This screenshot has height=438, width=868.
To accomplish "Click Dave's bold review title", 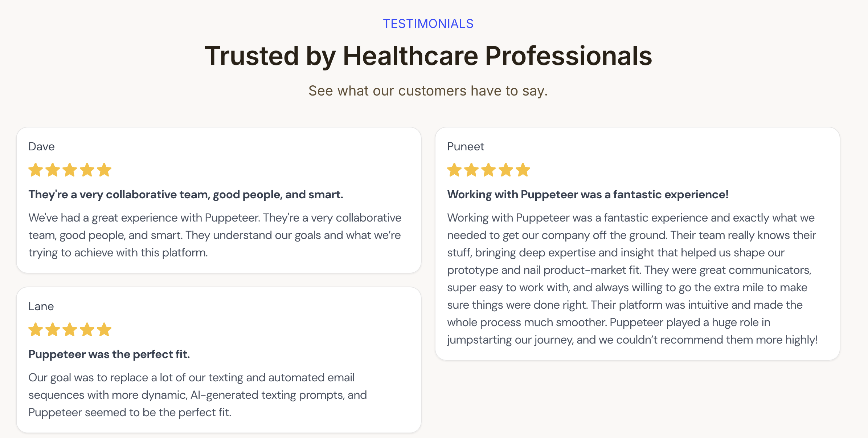I will pos(186,195).
